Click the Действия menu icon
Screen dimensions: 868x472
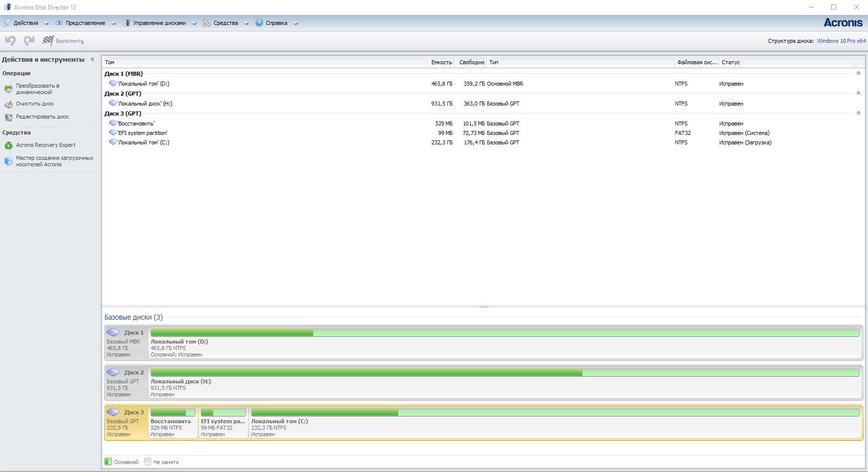7,23
